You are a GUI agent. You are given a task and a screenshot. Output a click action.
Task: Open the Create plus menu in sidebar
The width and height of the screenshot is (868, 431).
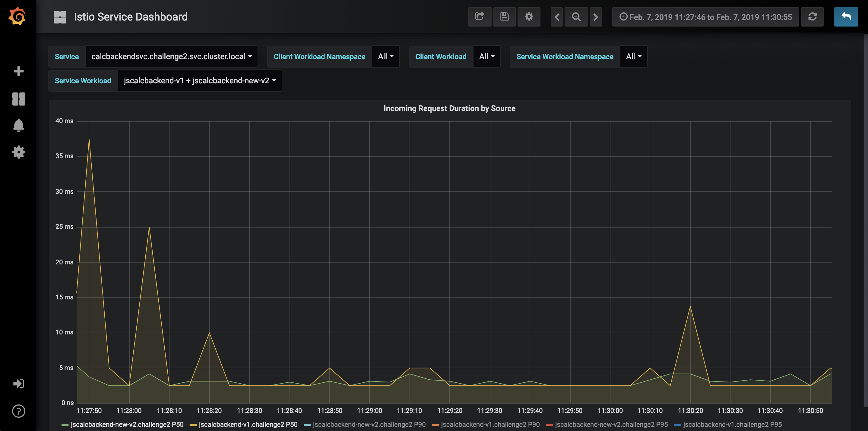(18, 71)
